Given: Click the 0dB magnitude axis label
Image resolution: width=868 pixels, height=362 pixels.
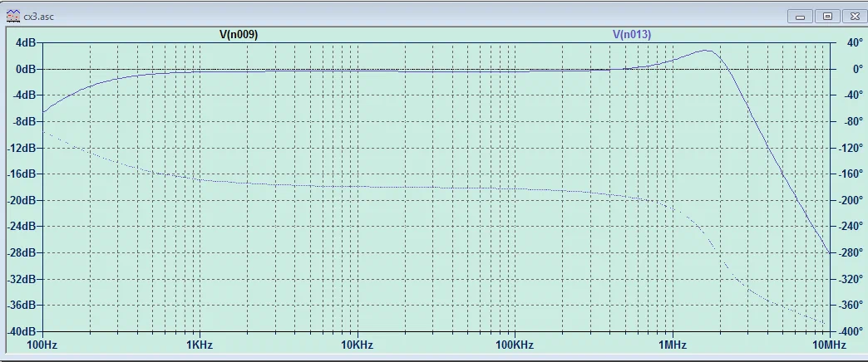Looking at the screenshot, I should 27,69.
